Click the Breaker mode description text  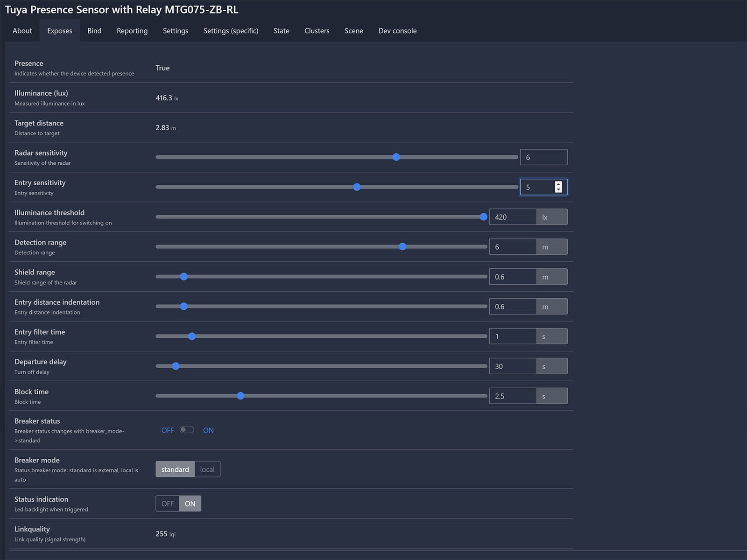[x=76, y=475]
